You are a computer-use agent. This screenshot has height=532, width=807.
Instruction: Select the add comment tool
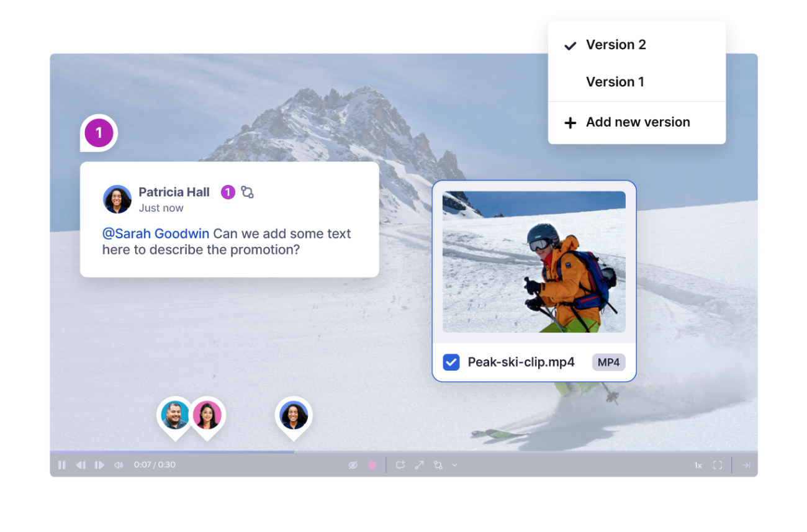pyautogui.click(x=400, y=465)
